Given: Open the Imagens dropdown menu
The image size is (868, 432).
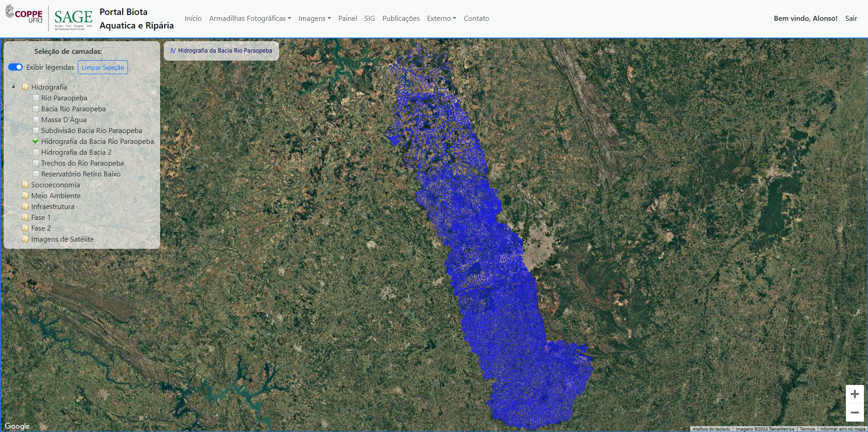Looking at the screenshot, I should (314, 19).
